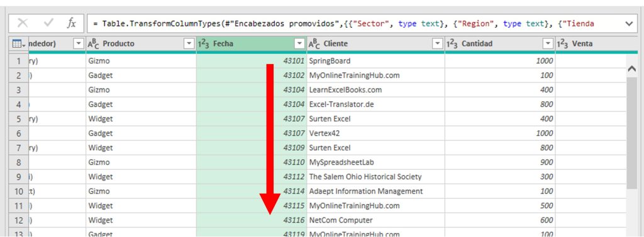
Task: Click Adaept Information Management cell
Action: click(376, 191)
